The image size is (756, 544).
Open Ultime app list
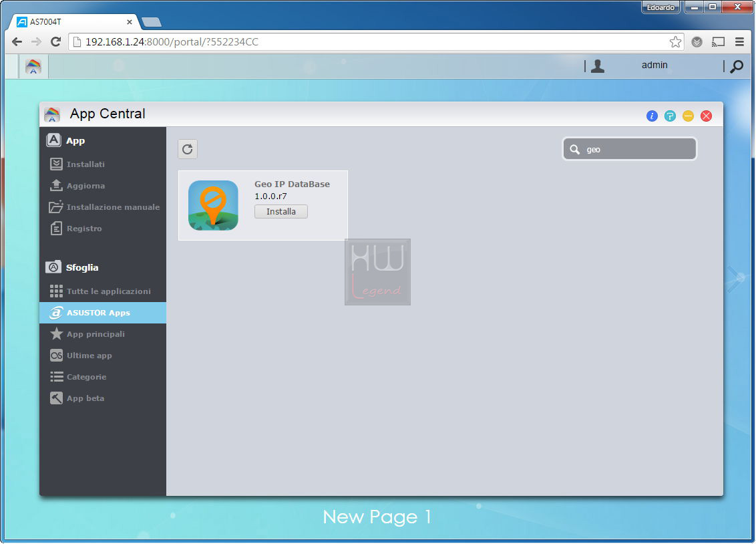click(x=103, y=356)
